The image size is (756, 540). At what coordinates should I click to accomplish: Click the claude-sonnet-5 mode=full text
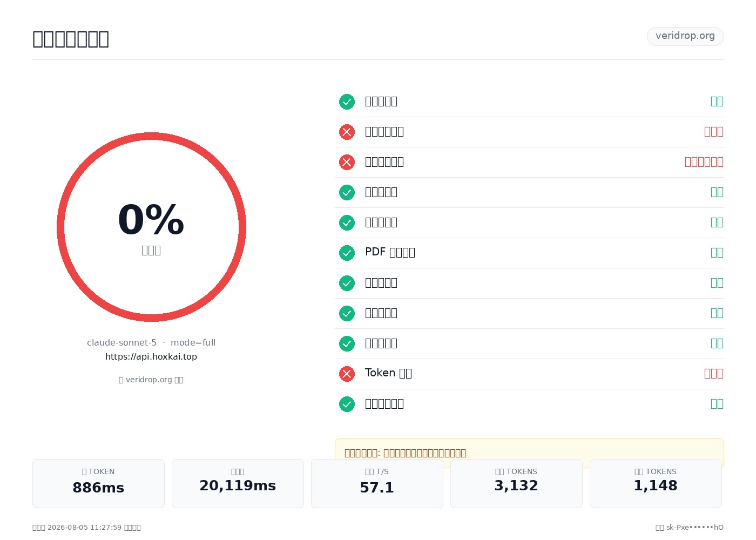pyautogui.click(x=151, y=342)
